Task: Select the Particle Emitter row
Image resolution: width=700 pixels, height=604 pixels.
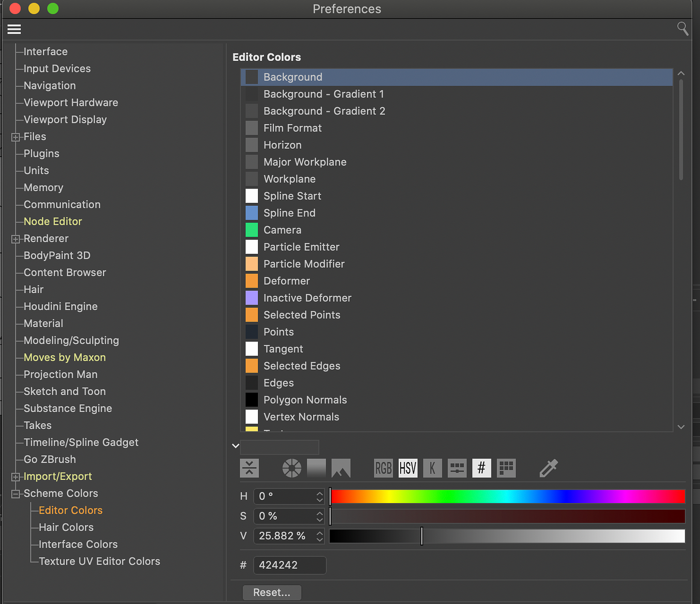Action: coord(456,247)
